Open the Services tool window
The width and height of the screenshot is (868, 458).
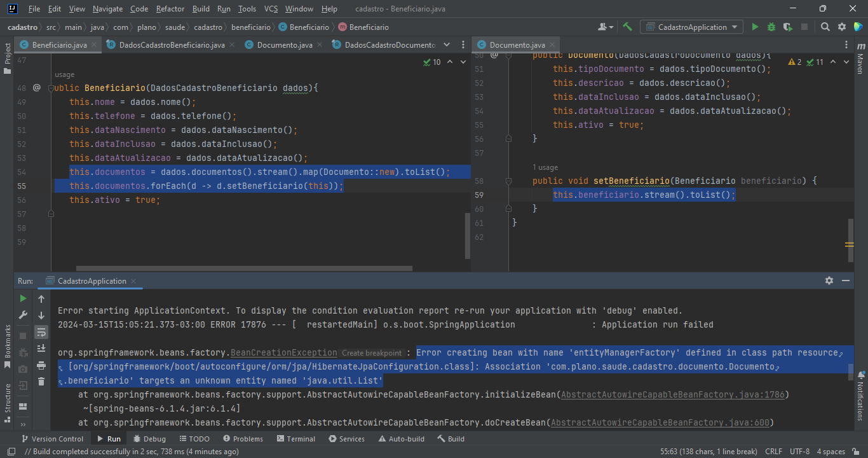click(x=346, y=439)
